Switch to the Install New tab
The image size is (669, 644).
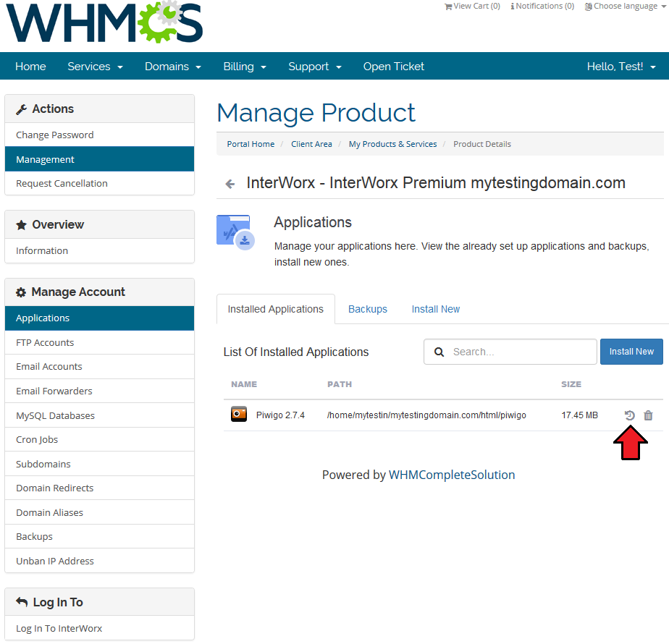pyautogui.click(x=436, y=309)
